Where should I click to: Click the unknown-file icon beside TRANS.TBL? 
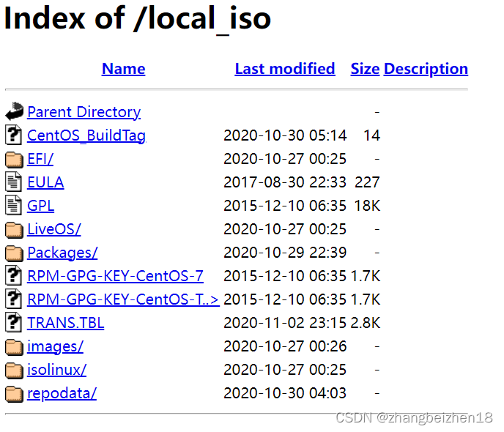14,323
